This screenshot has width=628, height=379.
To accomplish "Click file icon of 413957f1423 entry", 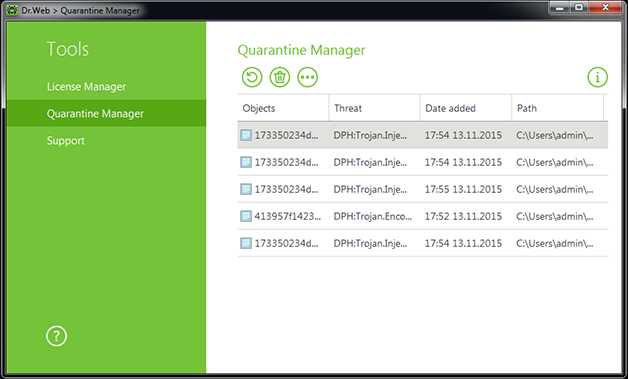I will 246,216.
